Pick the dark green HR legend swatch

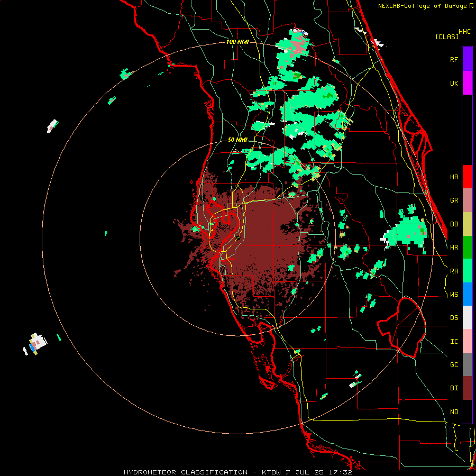[x=467, y=247]
